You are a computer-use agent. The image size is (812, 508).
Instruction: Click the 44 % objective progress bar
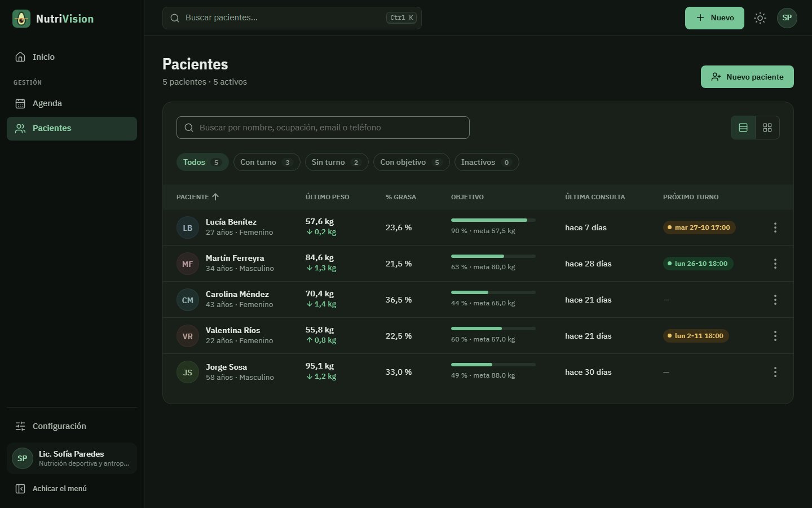pos(493,292)
